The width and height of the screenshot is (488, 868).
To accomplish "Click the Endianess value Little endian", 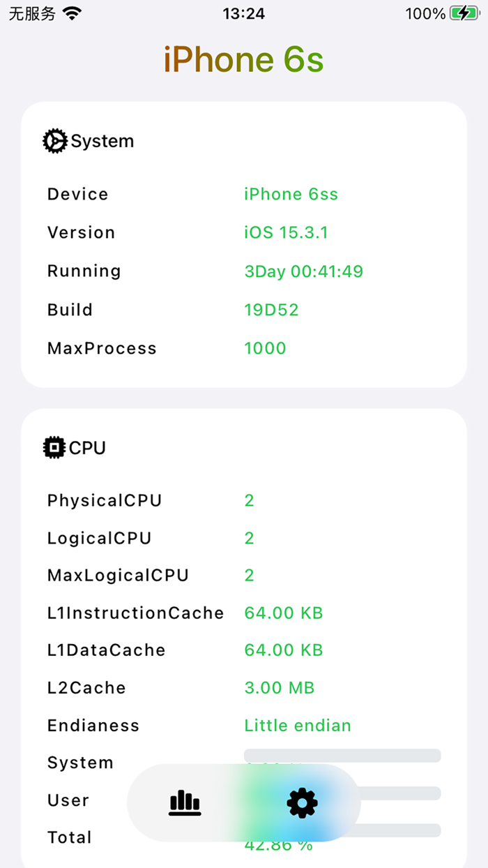I will pos(298,725).
